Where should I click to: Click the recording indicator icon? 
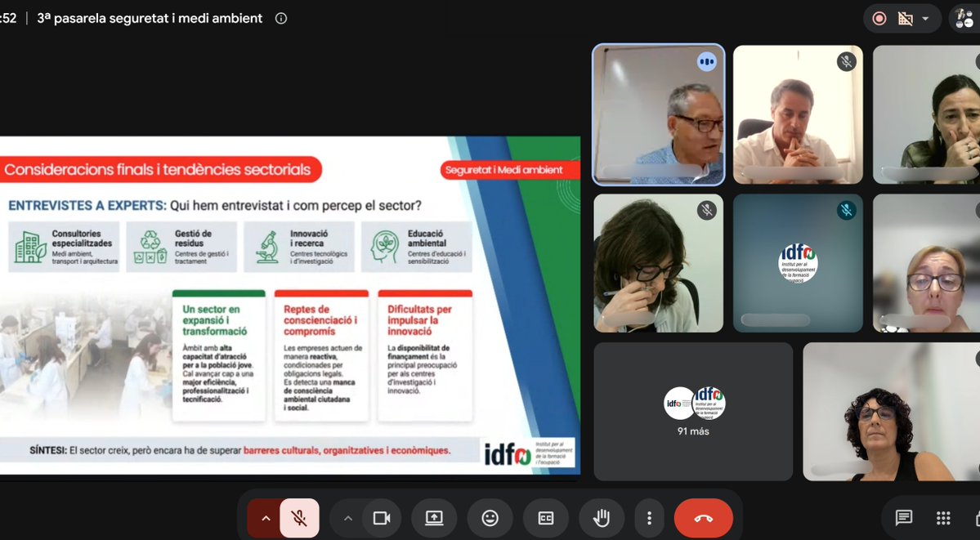click(x=879, y=19)
